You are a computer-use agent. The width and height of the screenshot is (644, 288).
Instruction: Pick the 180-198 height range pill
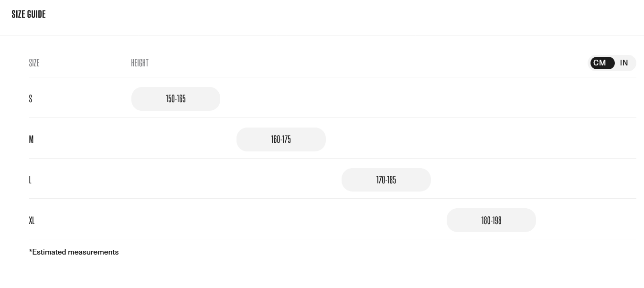[x=491, y=220]
